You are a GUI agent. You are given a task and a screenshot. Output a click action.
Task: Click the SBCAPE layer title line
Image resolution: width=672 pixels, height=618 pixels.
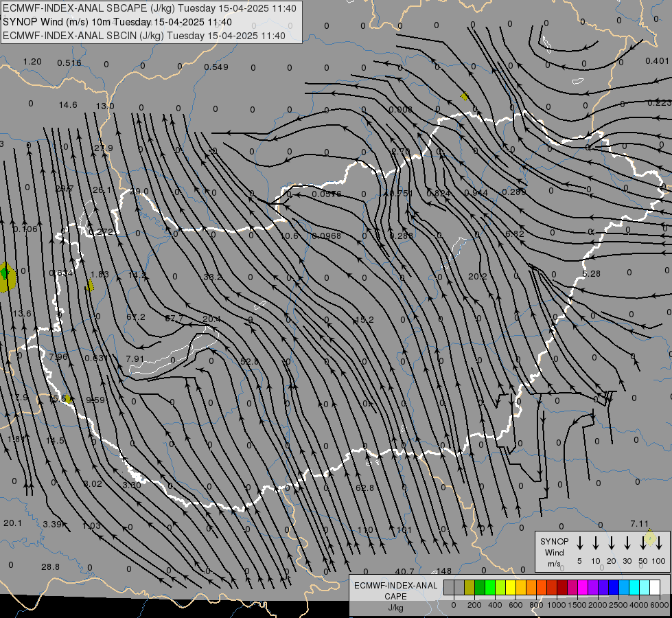coord(150,8)
